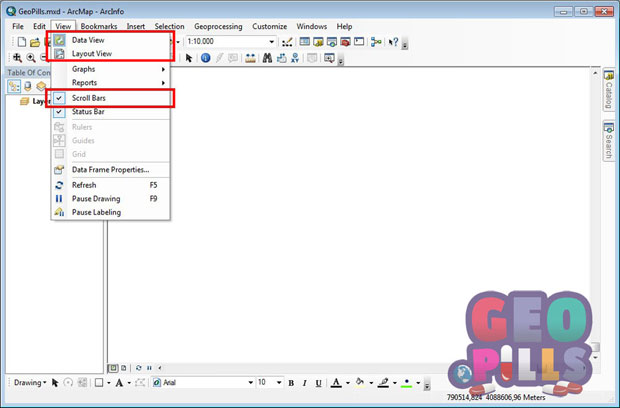Viewport: 620px width, 408px height.
Task: Open the Table Of Contents window icon
Action: tap(304, 42)
